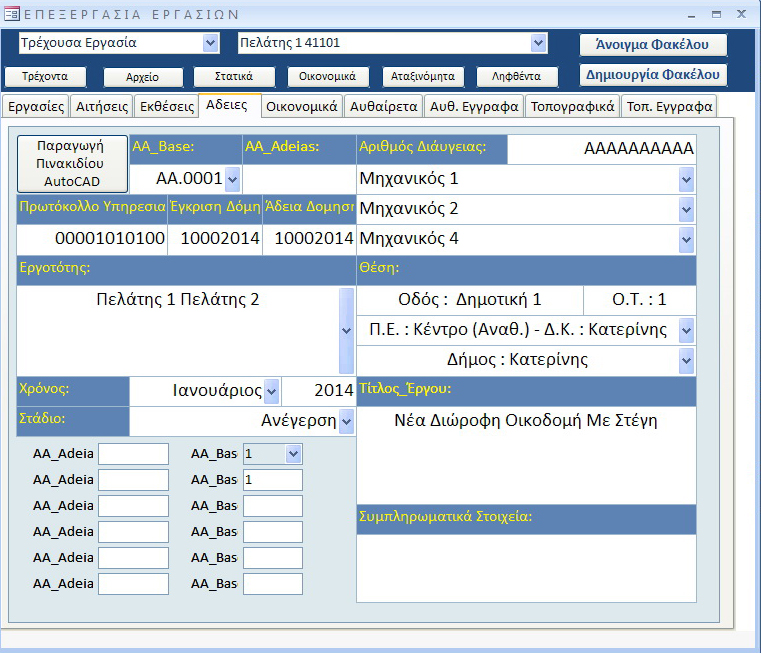Click Παραγωγή Πινακιδίου AutoCAD button
Viewport: 761px width, 653px height.
point(73,163)
